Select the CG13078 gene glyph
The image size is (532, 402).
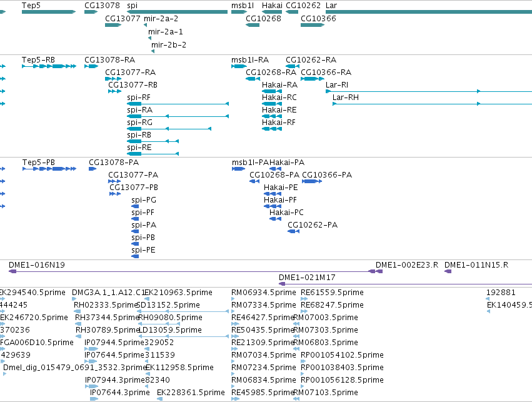91,12
